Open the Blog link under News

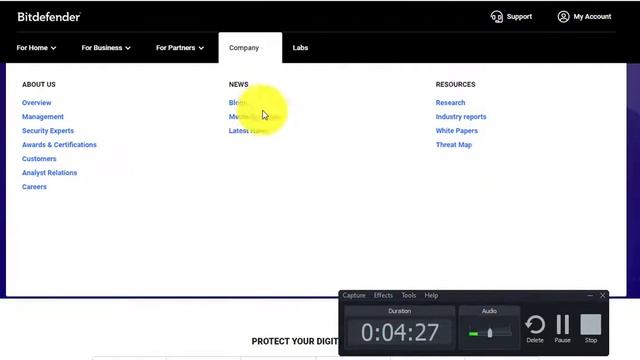pos(237,103)
